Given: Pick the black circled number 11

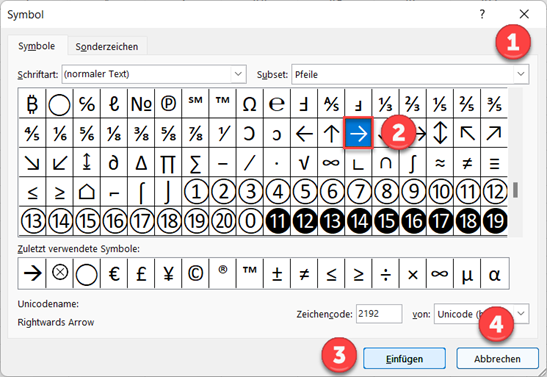Looking at the screenshot, I should pyautogui.click(x=277, y=221).
